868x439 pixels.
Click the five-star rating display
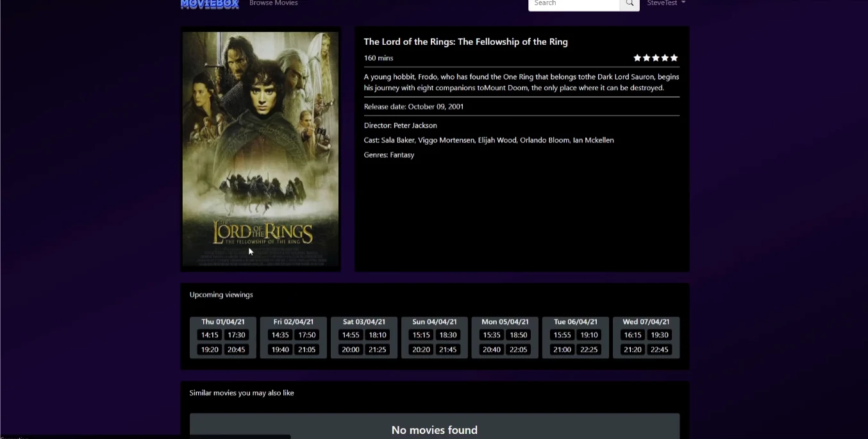(656, 58)
